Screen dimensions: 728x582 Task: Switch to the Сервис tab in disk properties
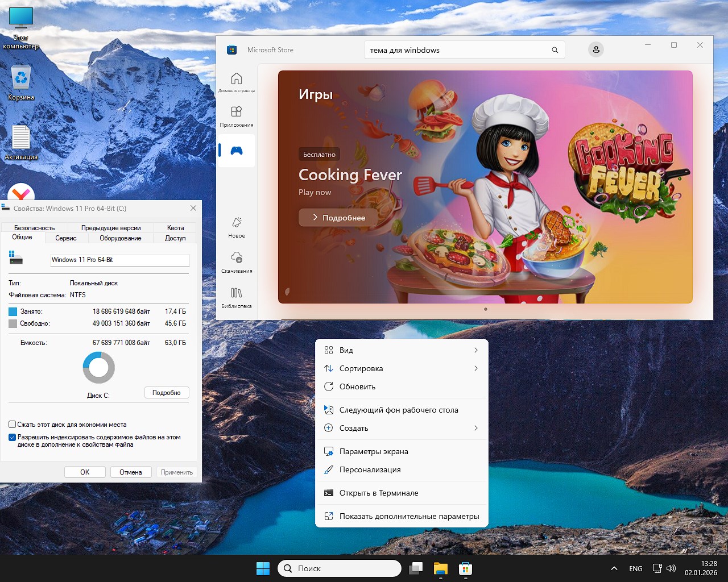pyautogui.click(x=65, y=238)
